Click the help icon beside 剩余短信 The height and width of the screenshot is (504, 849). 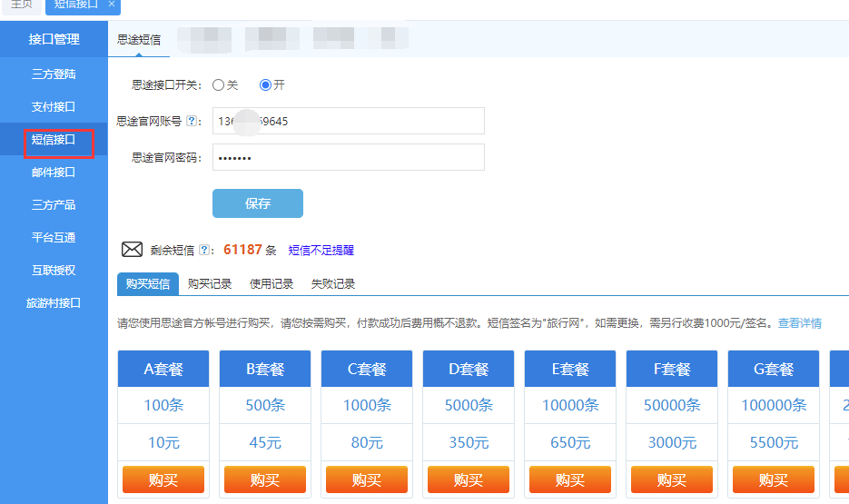[x=204, y=250]
